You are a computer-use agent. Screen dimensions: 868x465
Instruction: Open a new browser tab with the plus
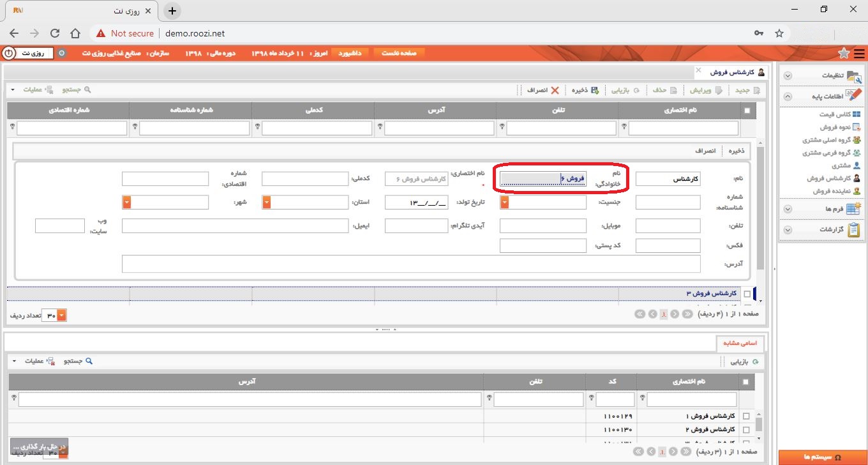[172, 11]
